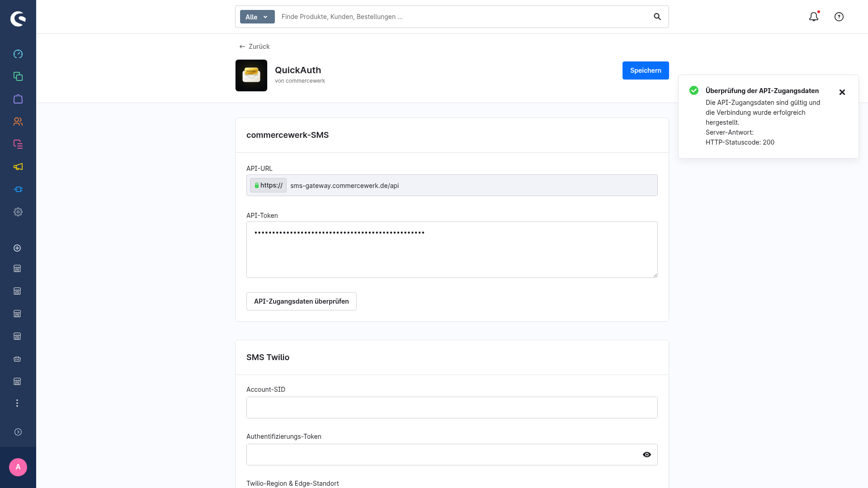Reveal the Authentifizierungs-Token with the eye icon

click(647, 455)
